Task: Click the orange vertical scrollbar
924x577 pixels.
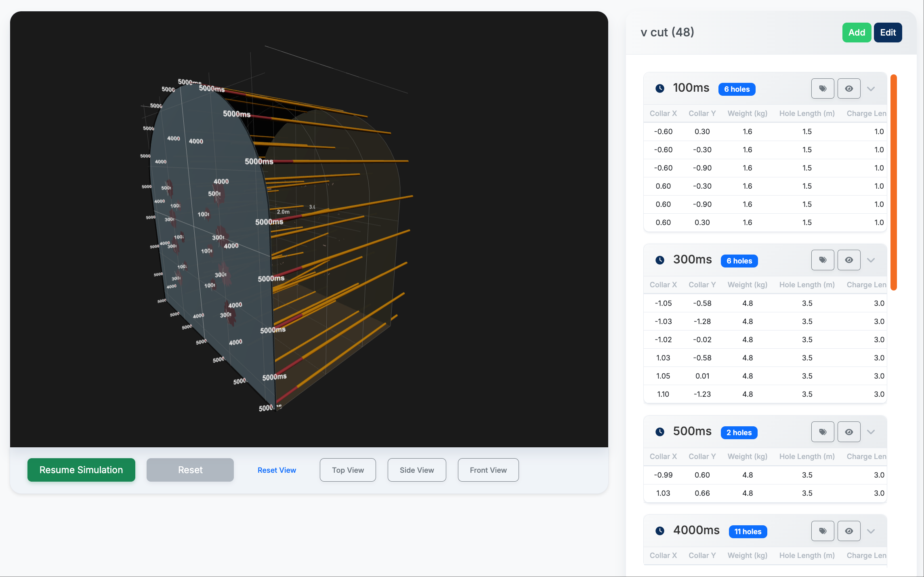Action: [x=894, y=182]
